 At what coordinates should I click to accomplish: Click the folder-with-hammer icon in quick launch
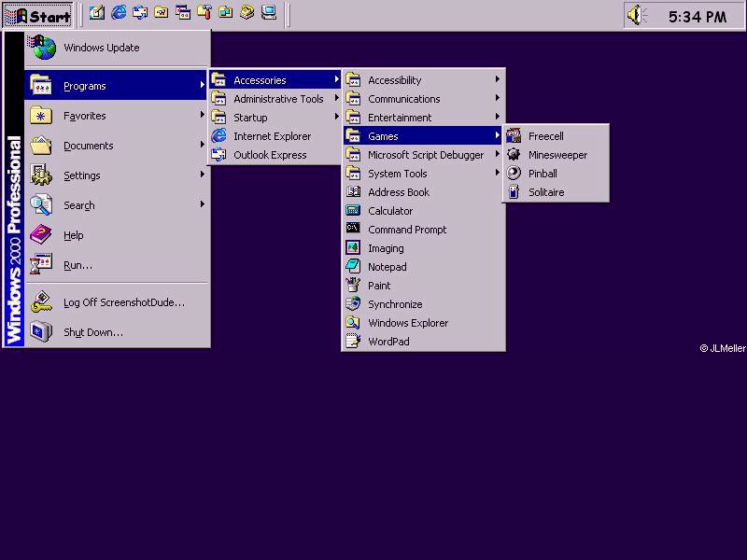(x=204, y=13)
